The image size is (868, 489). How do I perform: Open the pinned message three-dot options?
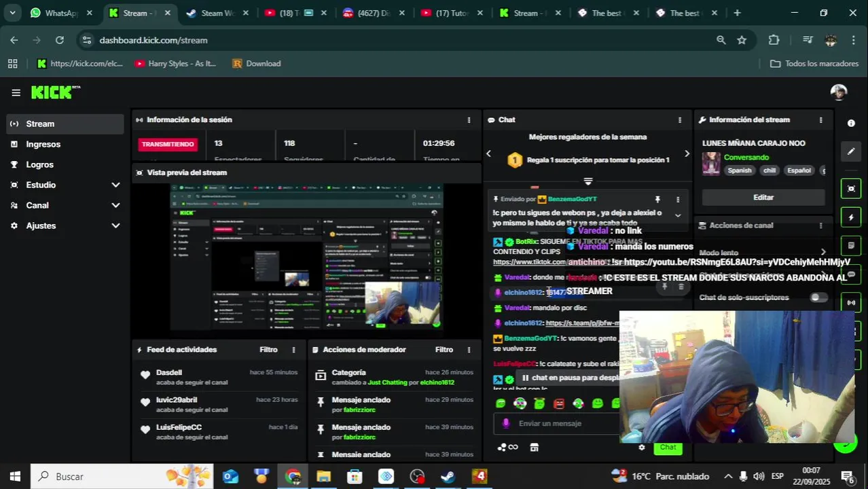(x=677, y=200)
